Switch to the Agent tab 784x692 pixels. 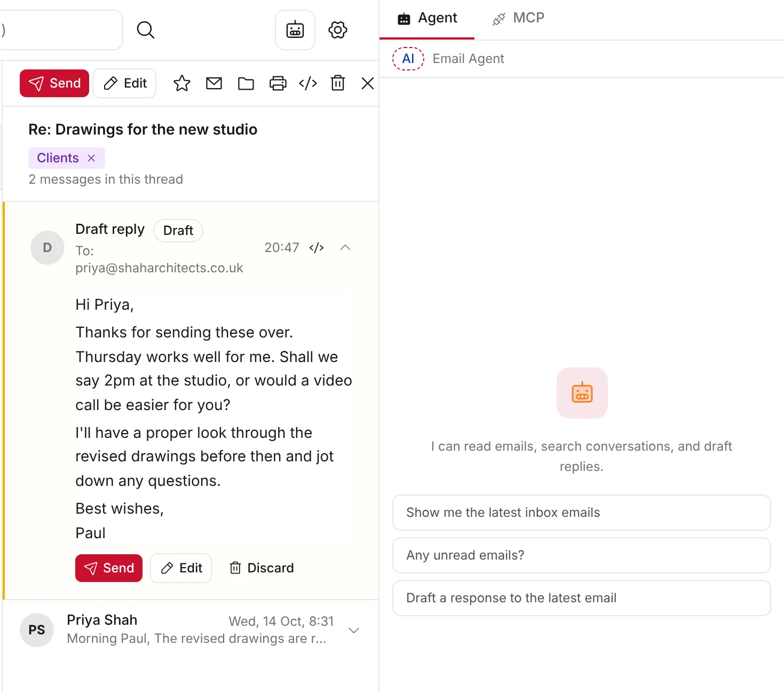[427, 19]
